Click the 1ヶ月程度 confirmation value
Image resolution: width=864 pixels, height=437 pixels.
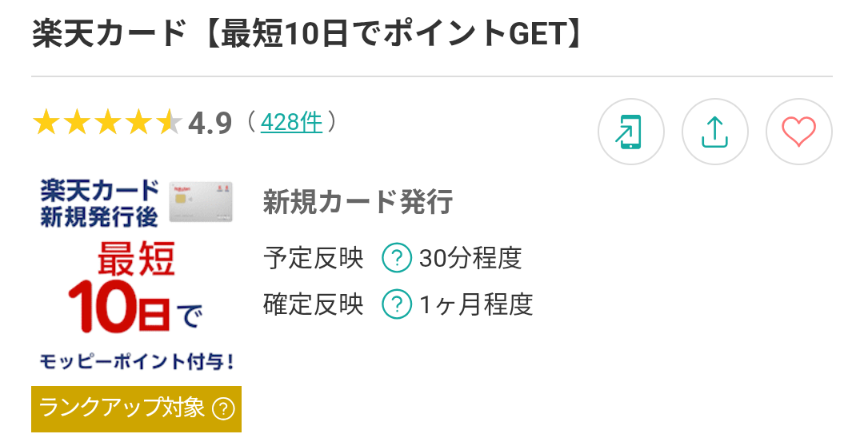[476, 304]
